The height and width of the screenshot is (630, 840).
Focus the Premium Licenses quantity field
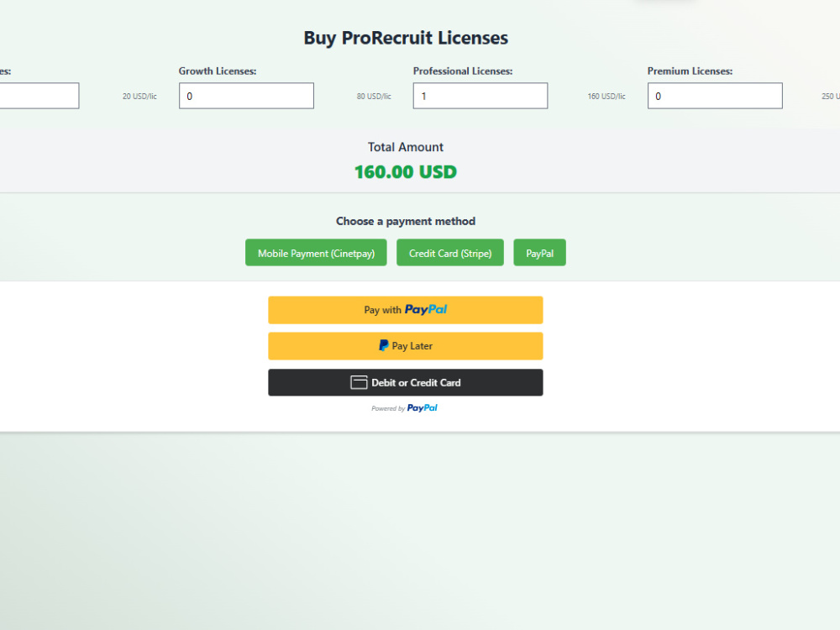715,96
